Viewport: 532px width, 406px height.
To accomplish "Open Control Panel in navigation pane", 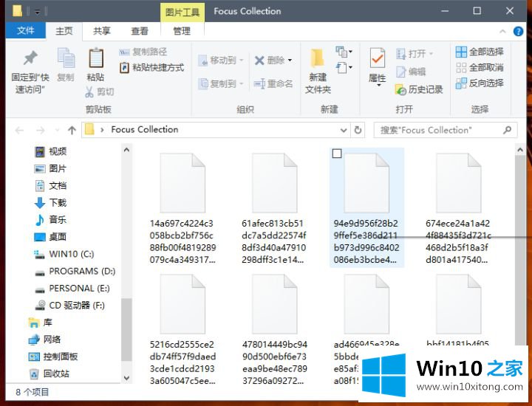I will [x=53, y=357].
